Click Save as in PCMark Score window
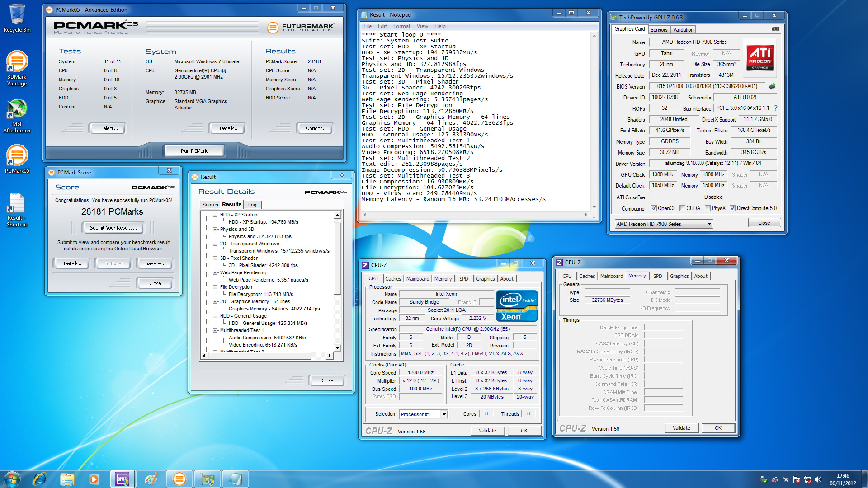 pyautogui.click(x=156, y=263)
